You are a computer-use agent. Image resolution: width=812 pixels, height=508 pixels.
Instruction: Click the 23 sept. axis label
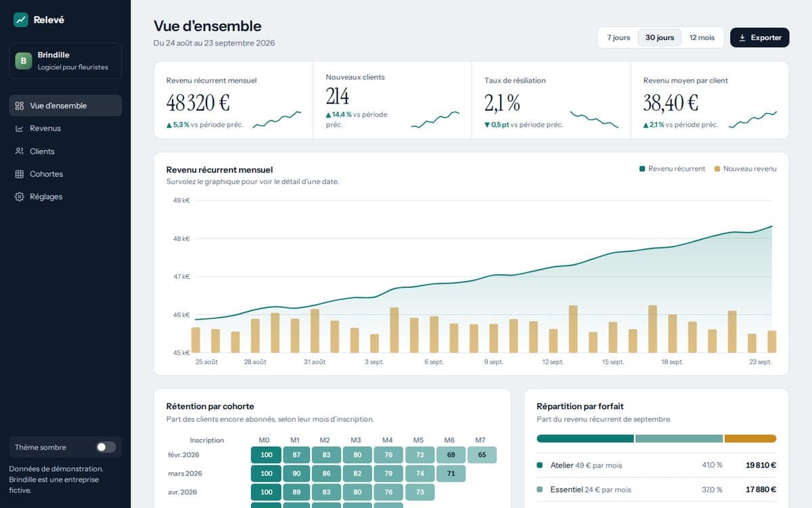pyautogui.click(x=760, y=362)
